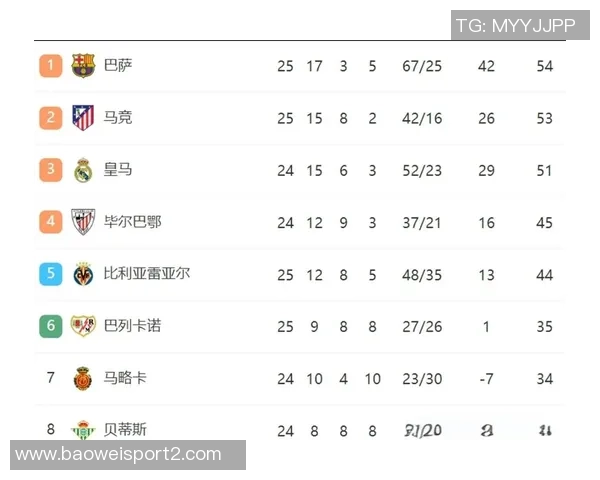Select the 马略卡 team name
This screenshot has width=600, height=480.
click(125, 378)
